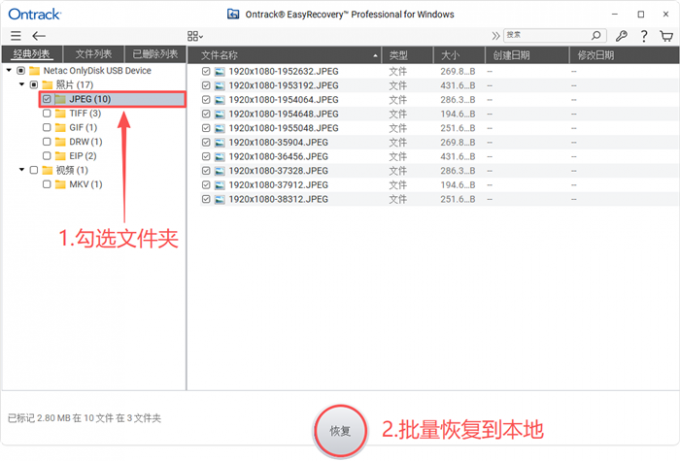Click image icon of 1920x1080-1954648.JPEG

(x=220, y=114)
